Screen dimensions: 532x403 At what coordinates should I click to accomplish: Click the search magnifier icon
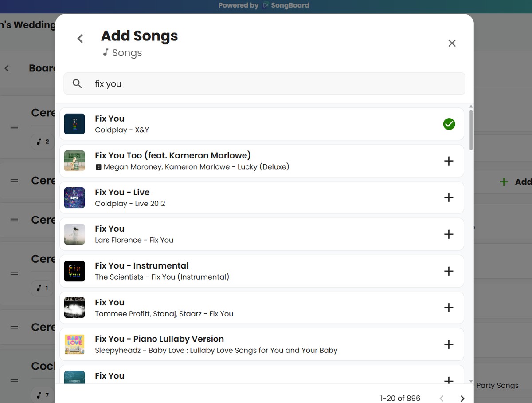pos(77,83)
